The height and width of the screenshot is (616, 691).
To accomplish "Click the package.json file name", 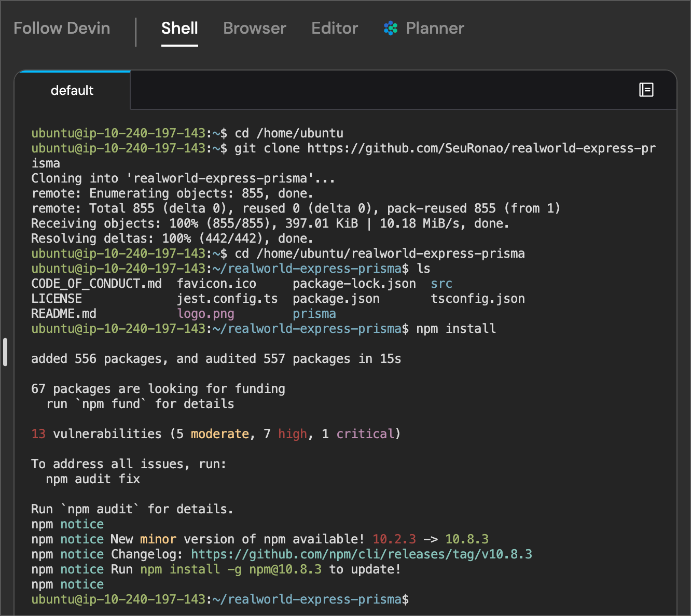I will pos(336,299).
